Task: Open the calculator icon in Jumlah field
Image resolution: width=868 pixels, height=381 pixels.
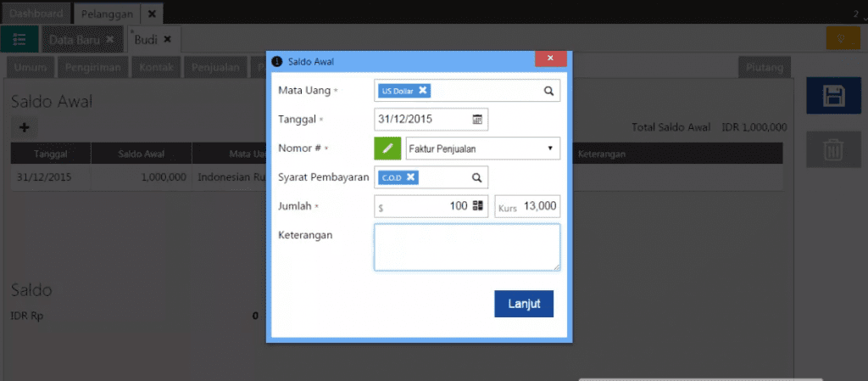Action: pyautogui.click(x=478, y=206)
